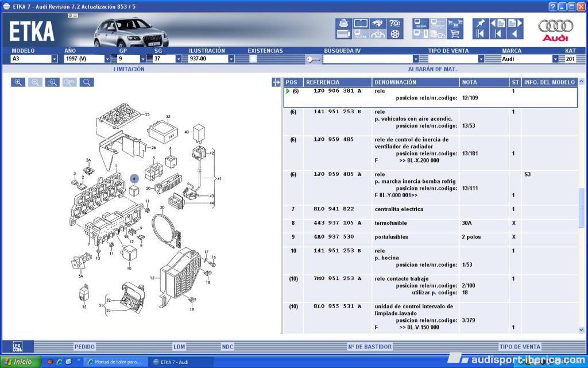588x368 pixels.
Task: Open the help question mark button
Action: click(553, 6)
